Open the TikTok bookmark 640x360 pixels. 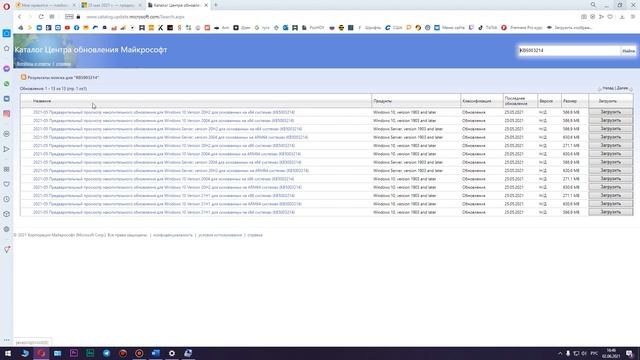point(488,28)
